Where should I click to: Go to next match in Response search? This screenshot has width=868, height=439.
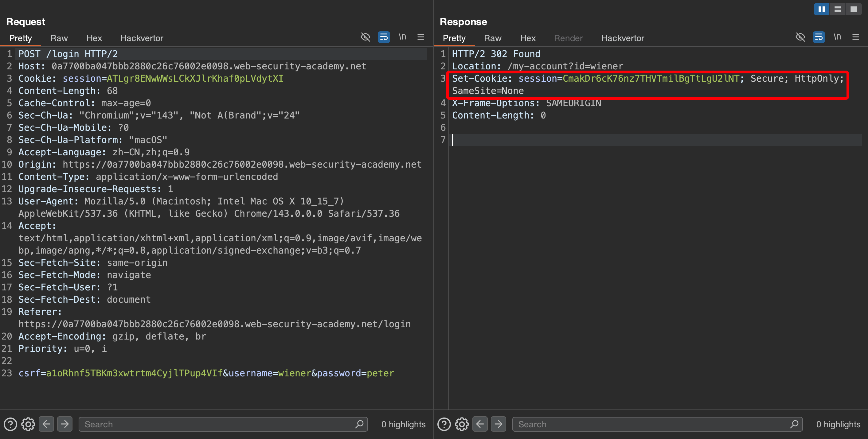click(x=499, y=424)
